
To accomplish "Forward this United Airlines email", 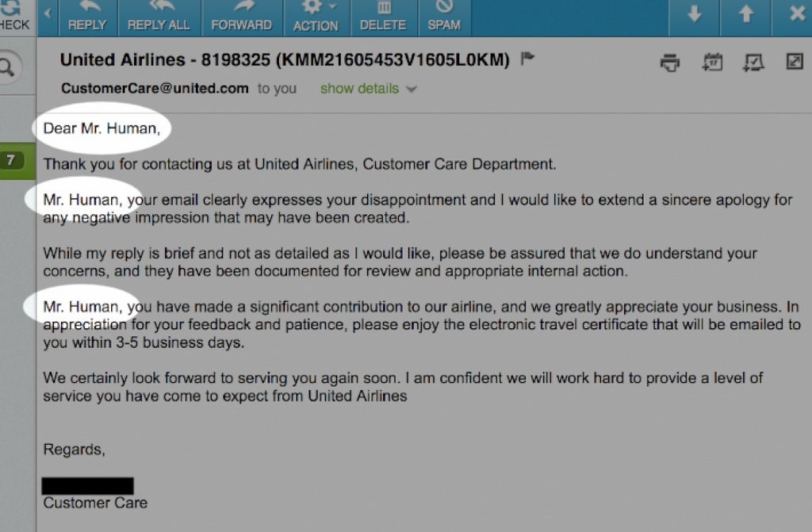I will point(241,17).
